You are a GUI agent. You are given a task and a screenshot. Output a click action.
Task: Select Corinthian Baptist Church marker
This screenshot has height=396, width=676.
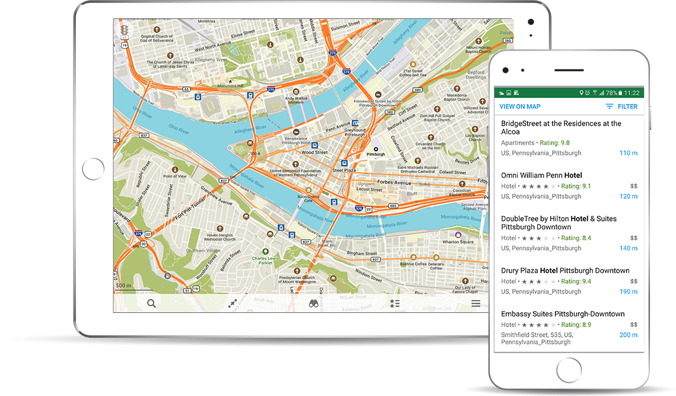pyautogui.click(x=462, y=184)
